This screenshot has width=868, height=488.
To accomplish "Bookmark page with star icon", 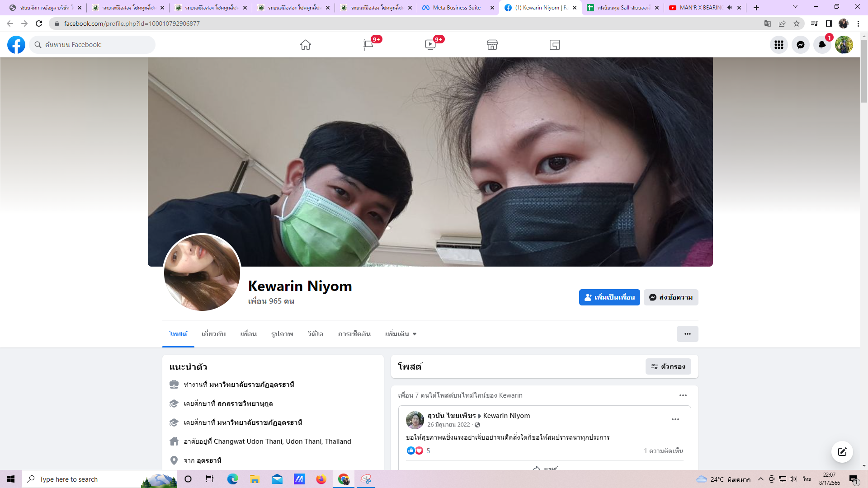I will 797,23.
